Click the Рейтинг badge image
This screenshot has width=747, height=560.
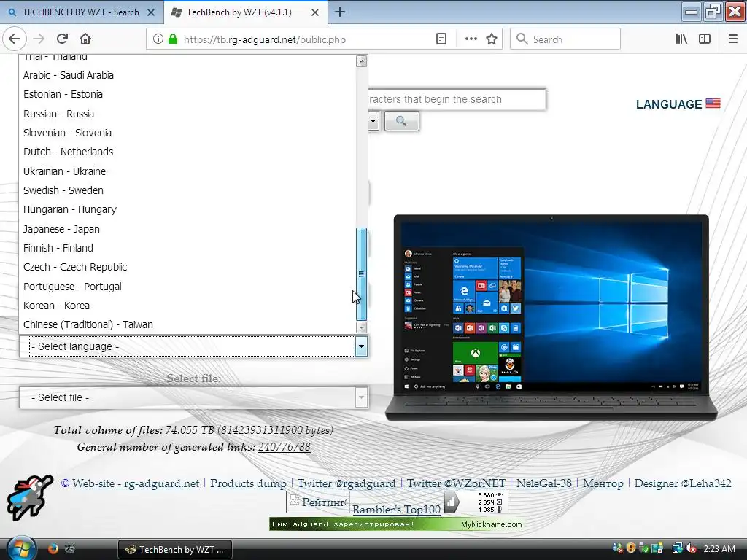[x=318, y=502]
